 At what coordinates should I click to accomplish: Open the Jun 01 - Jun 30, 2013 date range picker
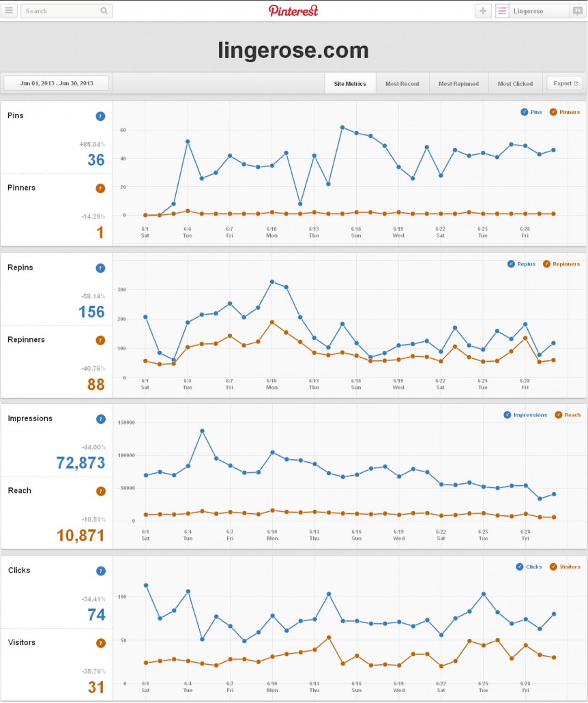pyautogui.click(x=57, y=83)
